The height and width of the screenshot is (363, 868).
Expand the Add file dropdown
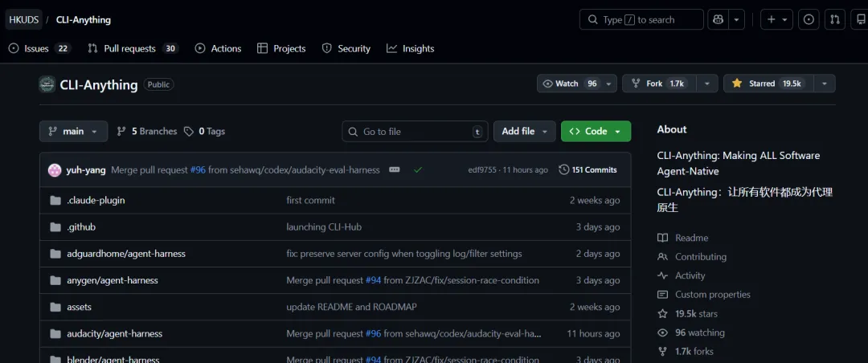[524, 131]
